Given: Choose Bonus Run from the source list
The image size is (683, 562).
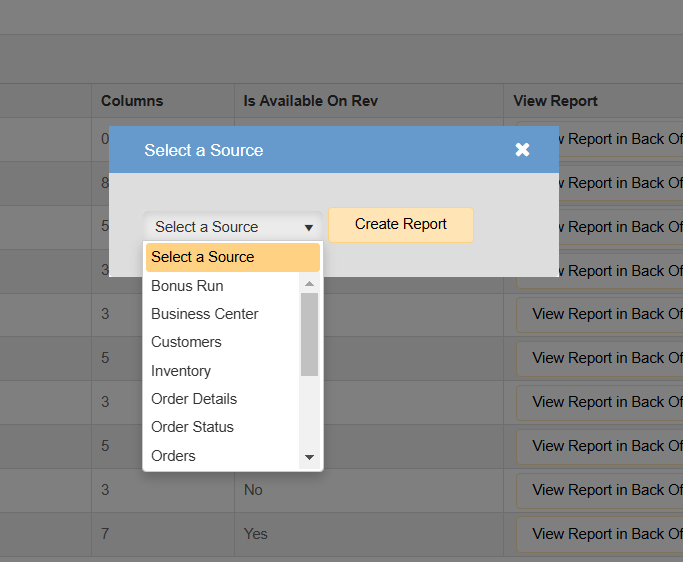Looking at the screenshot, I should (x=187, y=286).
